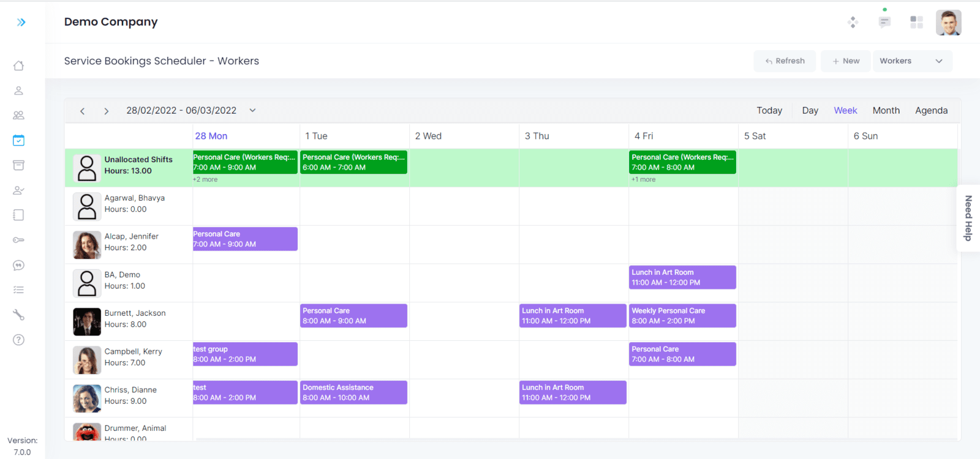Show +2 more unallocated shifts on Monday
Screen dimensions: 980x459
205,180
